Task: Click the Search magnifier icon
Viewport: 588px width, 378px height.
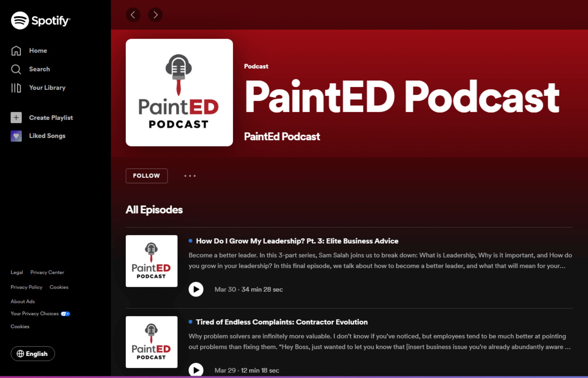Action: coord(16,69)
